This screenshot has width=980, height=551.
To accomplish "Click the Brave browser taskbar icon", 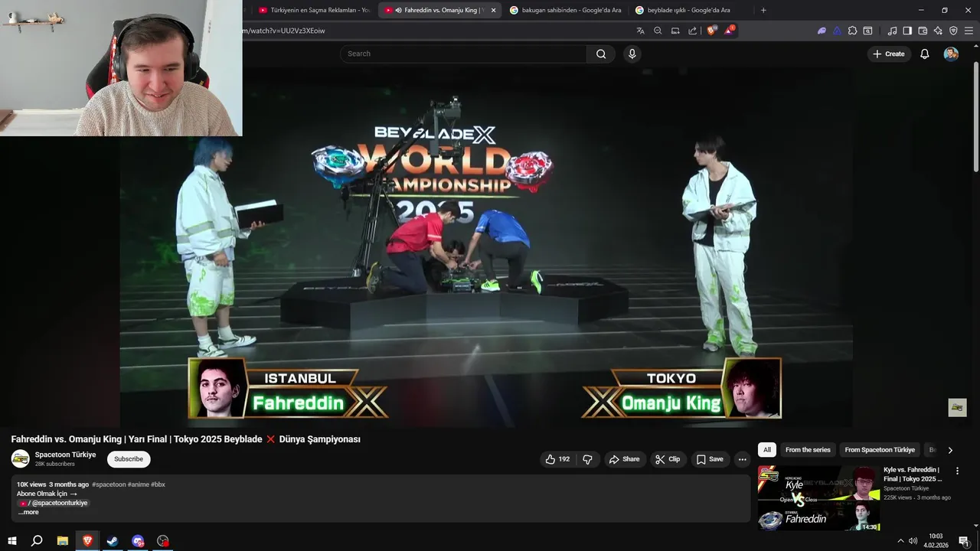I will click(87, 541).
